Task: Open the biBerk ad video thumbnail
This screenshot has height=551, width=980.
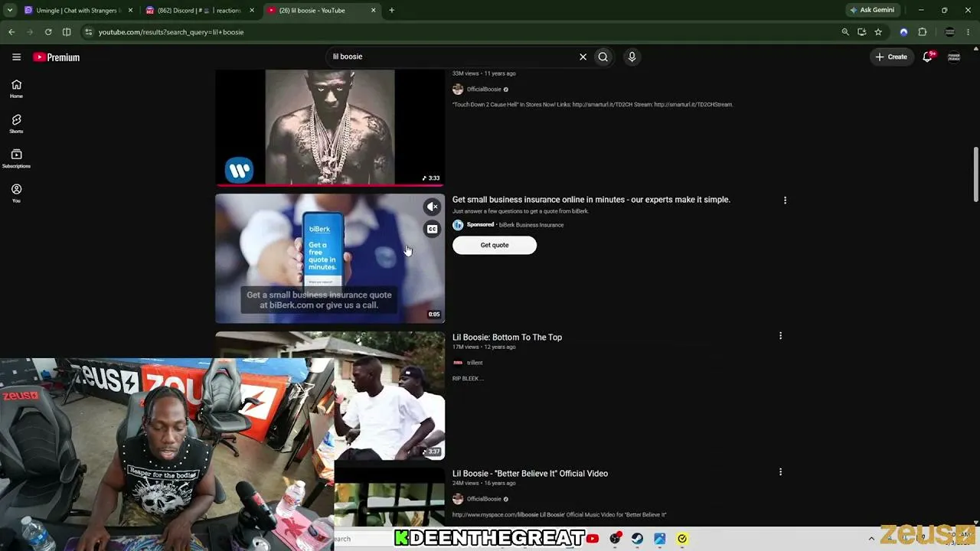Action: click(330, 259)
